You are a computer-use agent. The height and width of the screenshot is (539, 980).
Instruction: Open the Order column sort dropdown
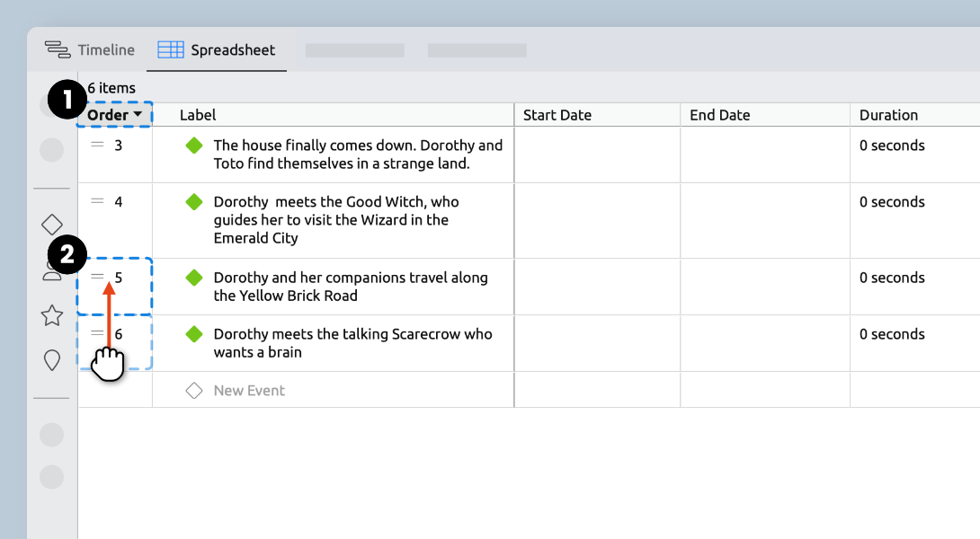point(138,114)
